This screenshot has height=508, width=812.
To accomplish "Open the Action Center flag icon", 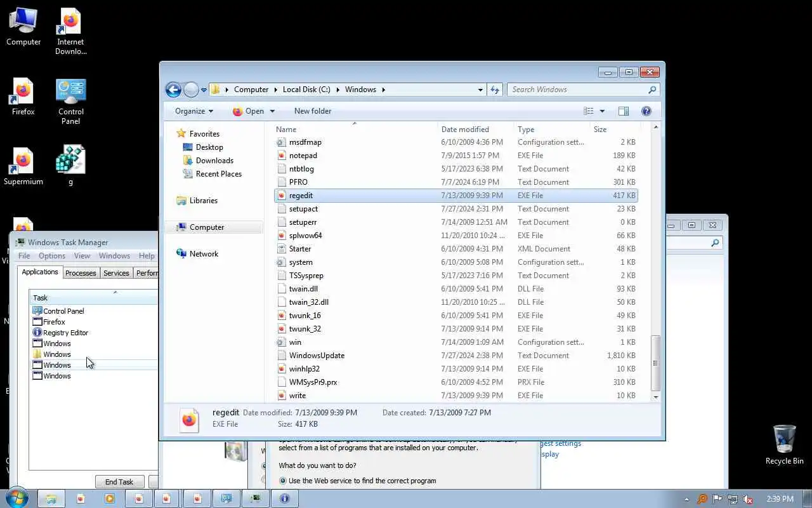I will [717, 499].
